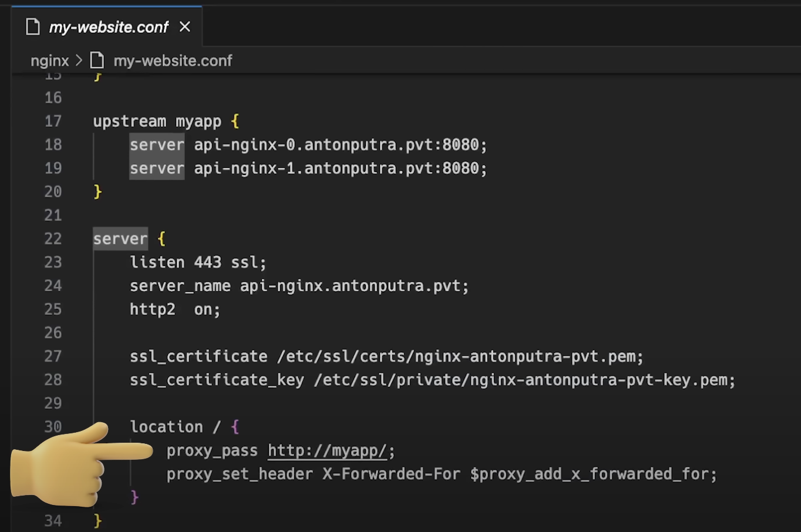Click closing brace on line 34
This screenshot has width=801, height=532.
97,521
